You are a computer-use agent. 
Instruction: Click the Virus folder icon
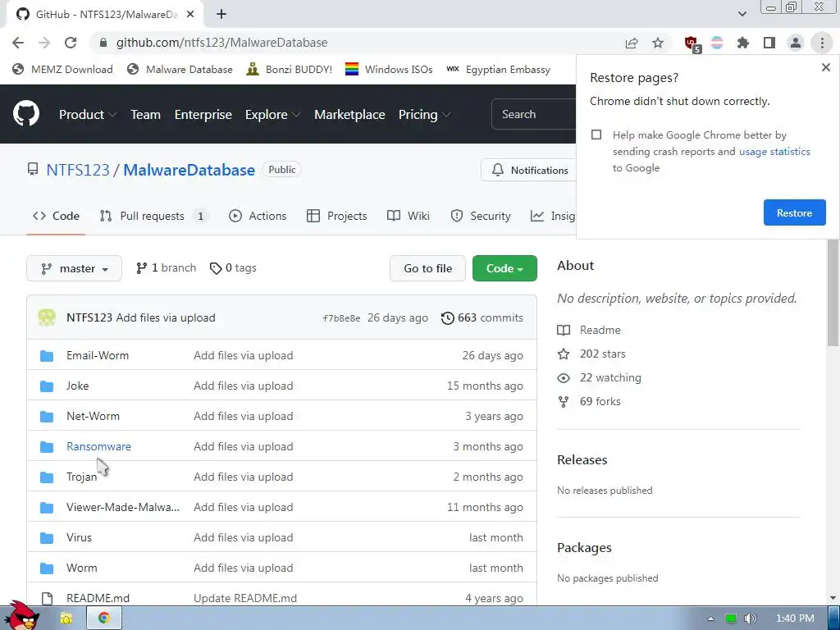tap(47, 538)
